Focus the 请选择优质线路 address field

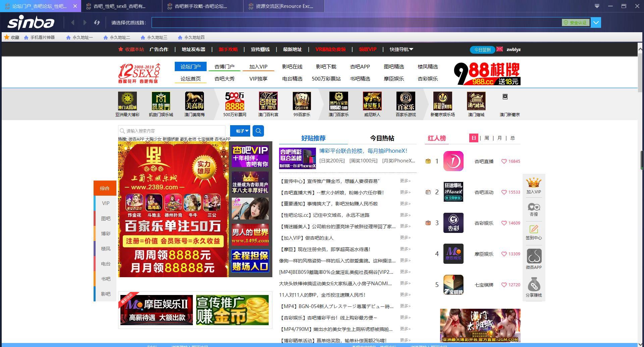pos(357,22)
